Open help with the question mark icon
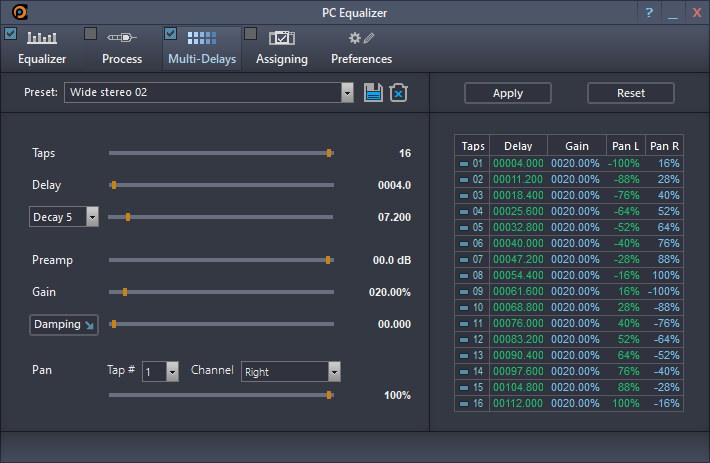 (x=649, y=13)
